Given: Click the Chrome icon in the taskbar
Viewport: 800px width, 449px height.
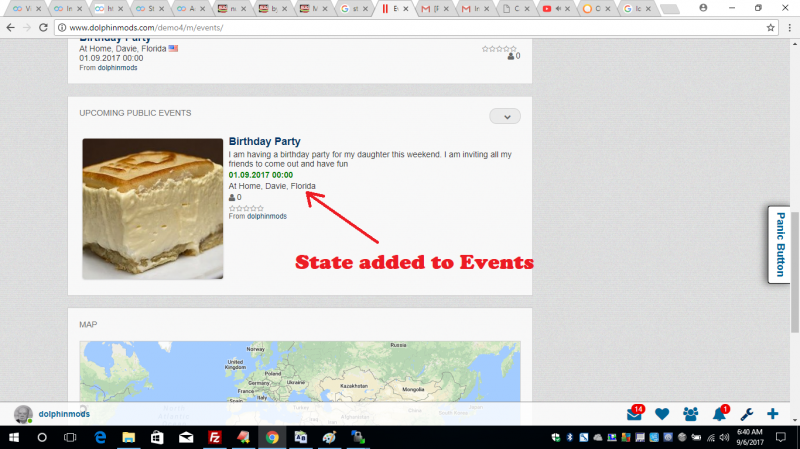Looking at the screenshot, I should click(x=272, y=437).
